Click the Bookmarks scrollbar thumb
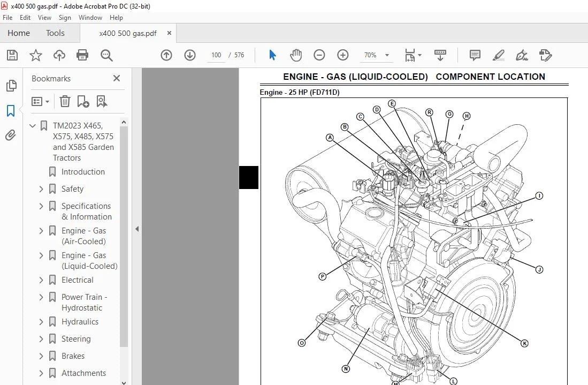Screen dimensions: 588x385 point(124,236)
